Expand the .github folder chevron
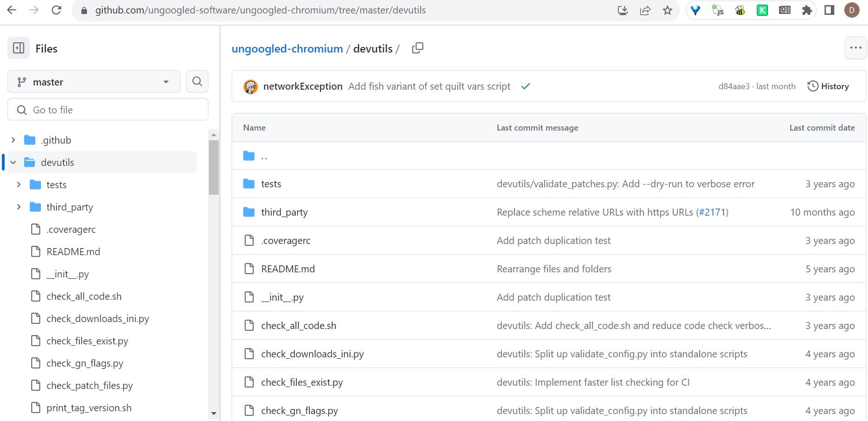 [x=13, y=140]
